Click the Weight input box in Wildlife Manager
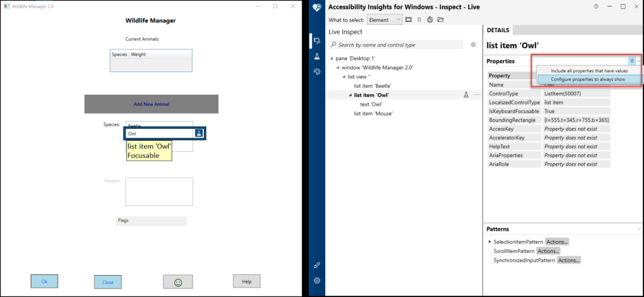This screenshot has height=297, width=644. (159, 192)
